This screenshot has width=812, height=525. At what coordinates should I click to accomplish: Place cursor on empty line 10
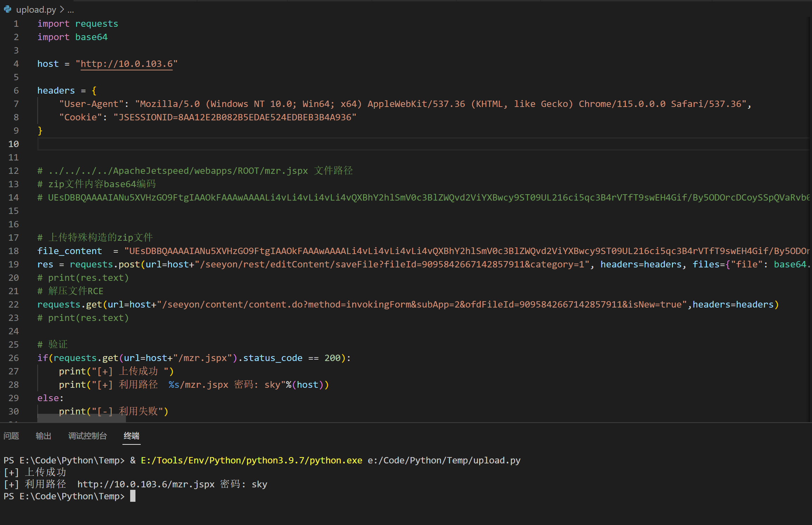pyautogui.click(x=211, y=144)
